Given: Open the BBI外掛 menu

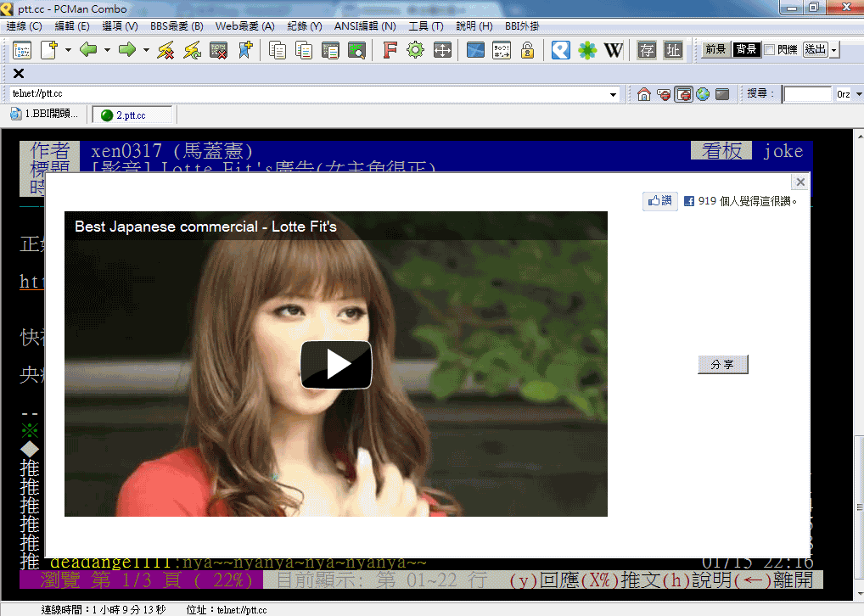Looking at the screenshot, I should (x=522, y=26).
